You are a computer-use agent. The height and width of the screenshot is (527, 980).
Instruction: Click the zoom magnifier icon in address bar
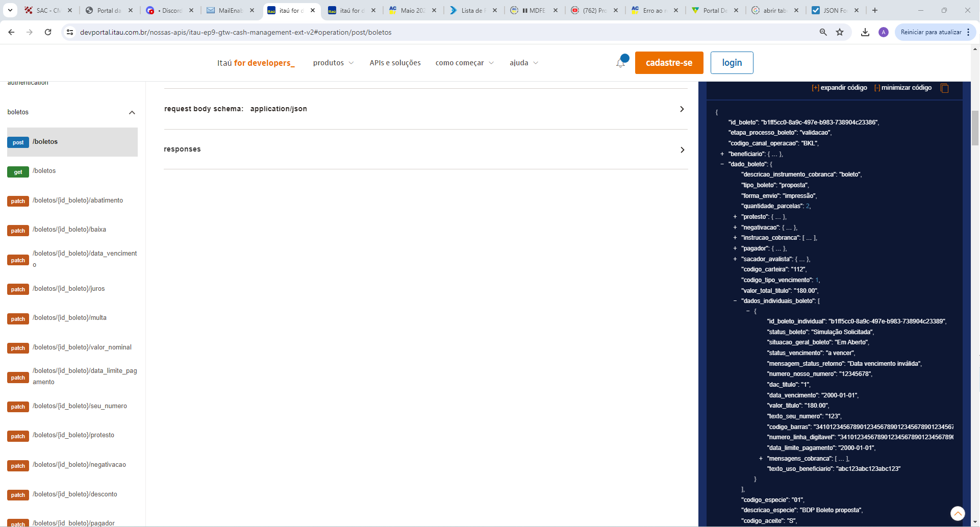pyautogui.click(x=823, y=32)
